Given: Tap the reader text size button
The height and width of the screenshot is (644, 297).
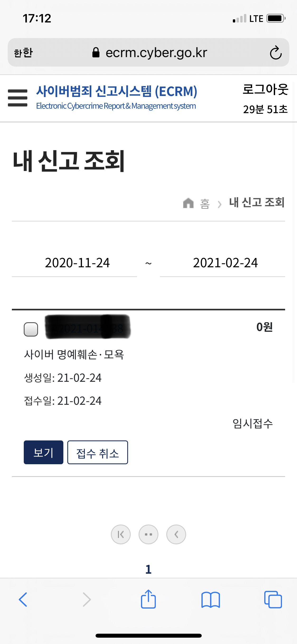Looking at the screenshot, I should 23,53.
